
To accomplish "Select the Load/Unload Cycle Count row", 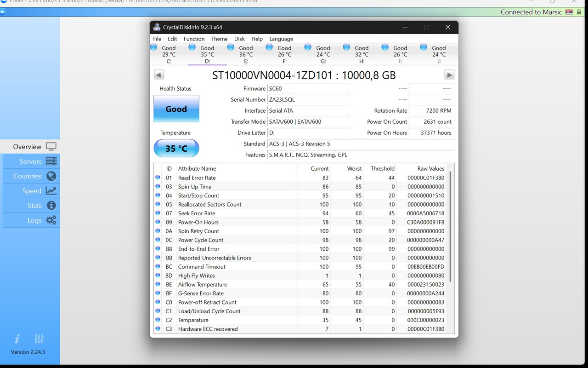I will click(300, 311).
